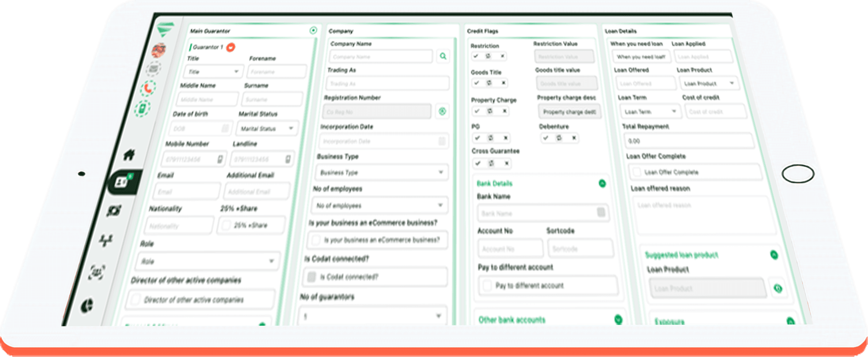Click the Exposure section green icon
This screenshot has width=868, height=357.
coord(790,321)
